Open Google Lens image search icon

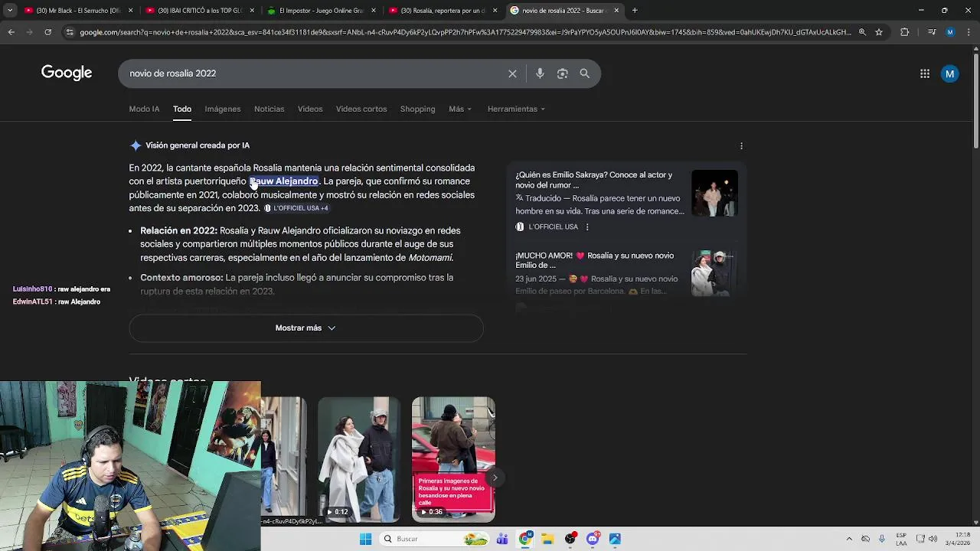[562, 73]
